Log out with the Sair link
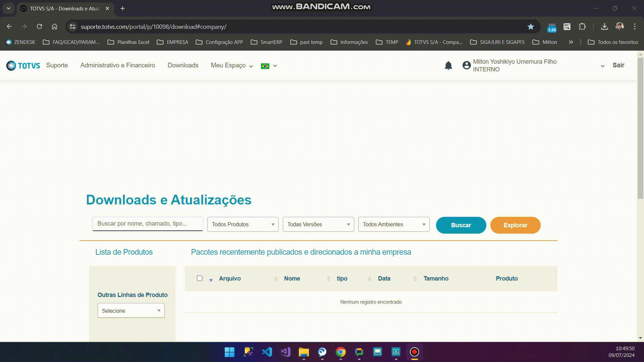This screenshot has height=362, width=644. (618, 65)
